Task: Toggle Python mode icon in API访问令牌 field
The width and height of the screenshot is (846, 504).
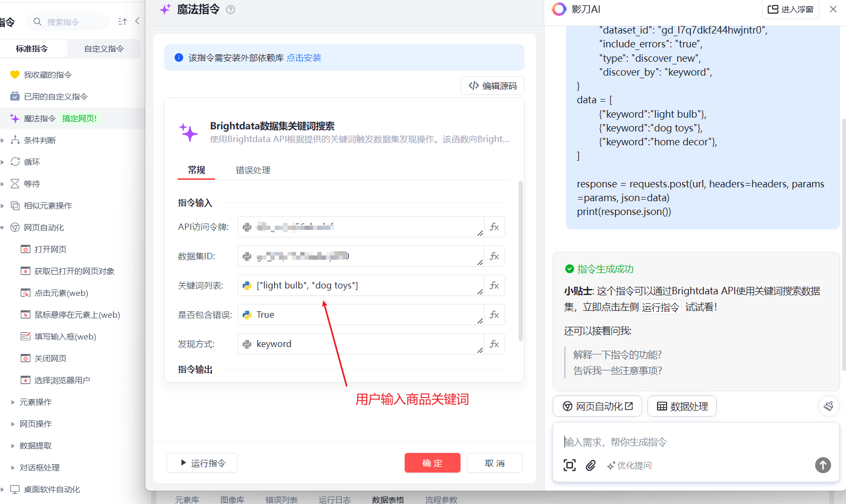Action: point(247,227)
